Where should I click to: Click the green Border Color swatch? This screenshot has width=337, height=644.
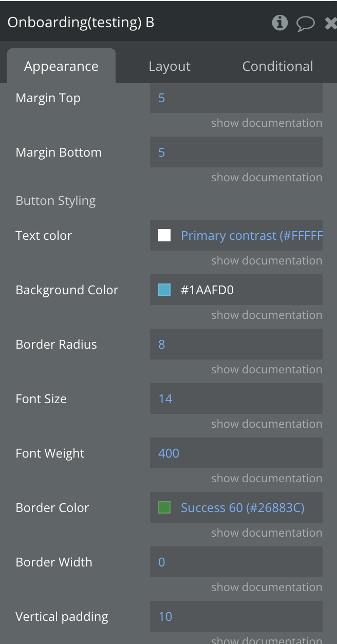coord(164,508)
